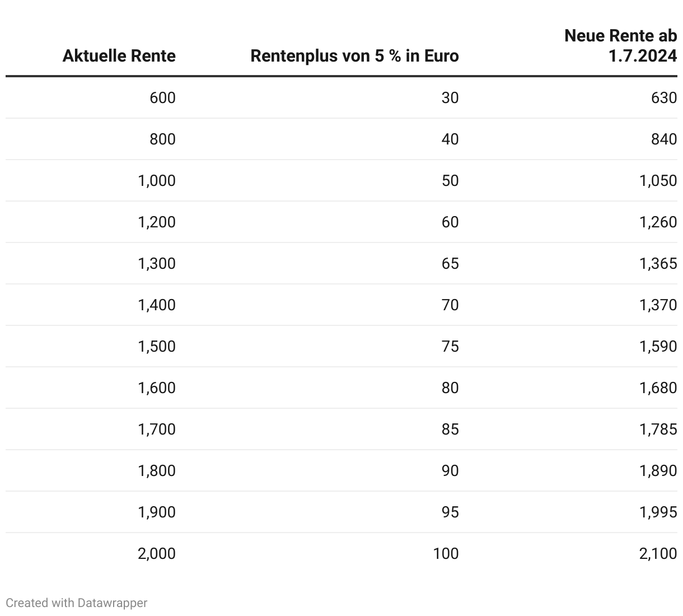683x616 pixels.
Task: Click the Neue Rente ab 1.7.2024 header
Action: (x=620, y=46)
